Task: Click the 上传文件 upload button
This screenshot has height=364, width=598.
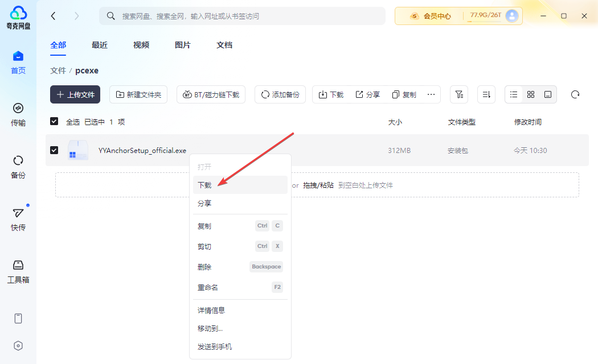Action: pos(75,94)
